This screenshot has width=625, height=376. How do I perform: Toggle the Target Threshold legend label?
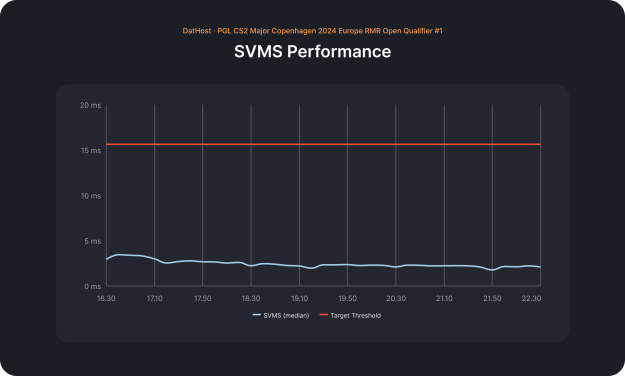click(356, 315)
